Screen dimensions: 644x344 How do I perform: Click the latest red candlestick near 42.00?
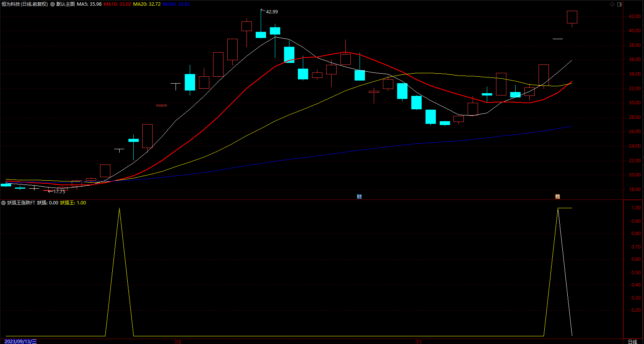(572, 17)
